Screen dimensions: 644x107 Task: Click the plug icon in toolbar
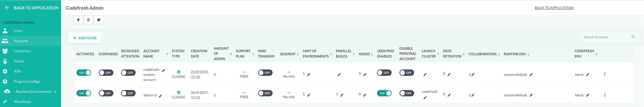pos(99,20)
